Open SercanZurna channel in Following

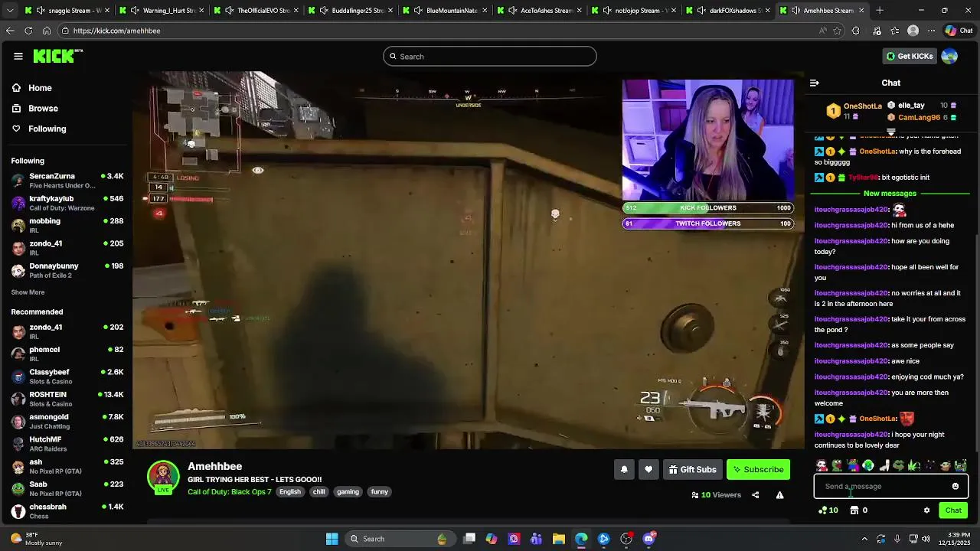[67, 181]
